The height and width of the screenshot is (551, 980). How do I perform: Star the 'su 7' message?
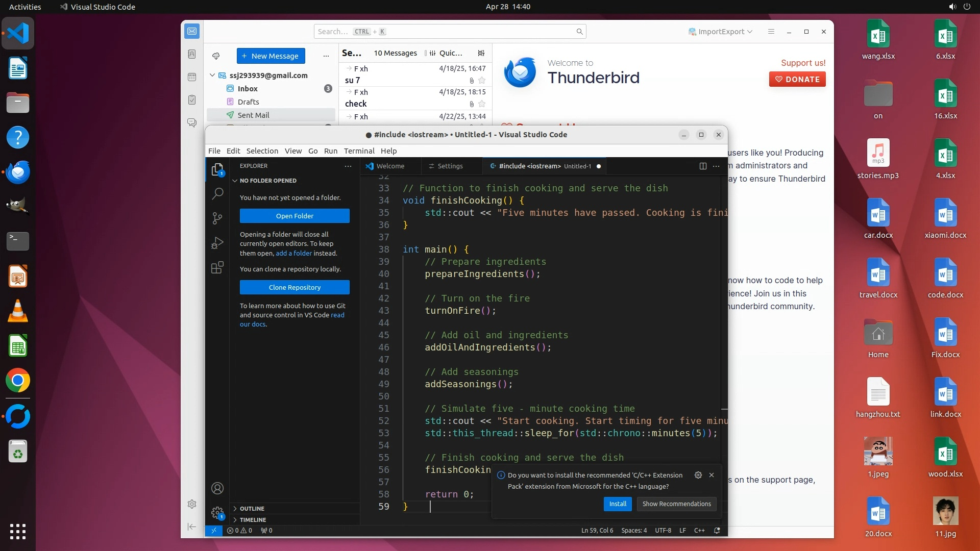pos(482,81)
